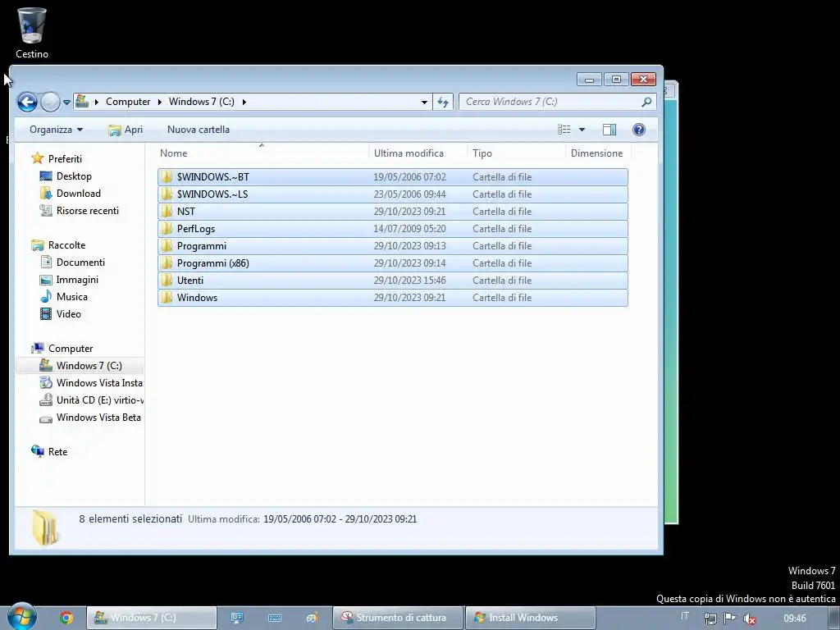Create a folder with Nuova cartella

coord(199,130)
